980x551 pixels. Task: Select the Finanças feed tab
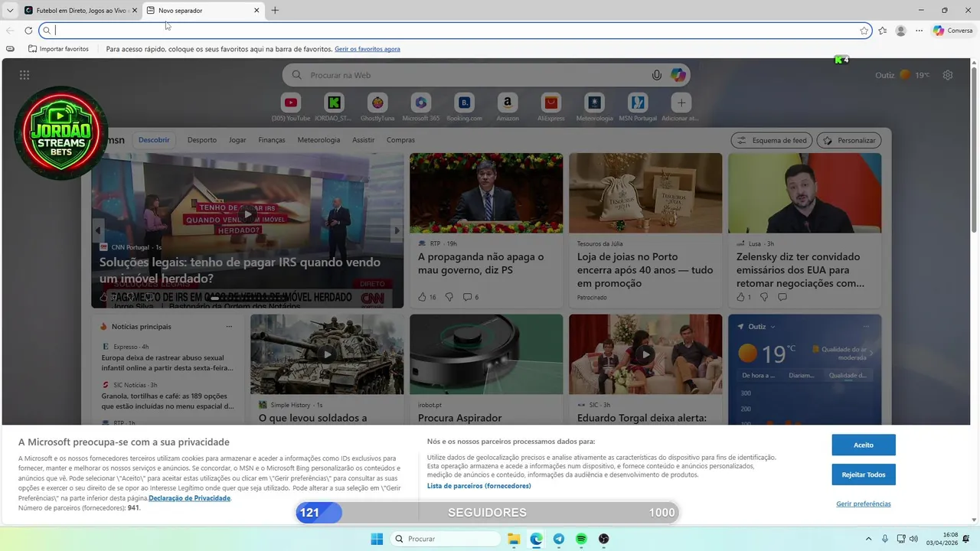(272, 140)
